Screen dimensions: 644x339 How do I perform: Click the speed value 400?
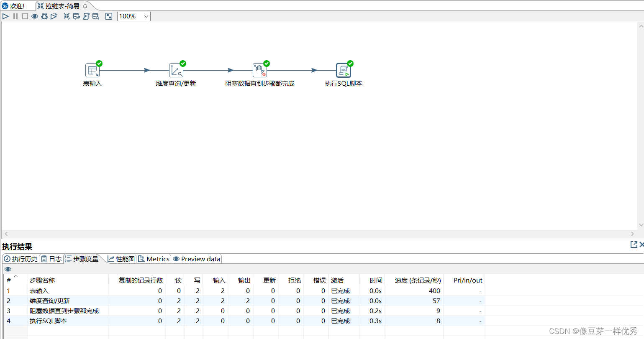pos(434,291)
